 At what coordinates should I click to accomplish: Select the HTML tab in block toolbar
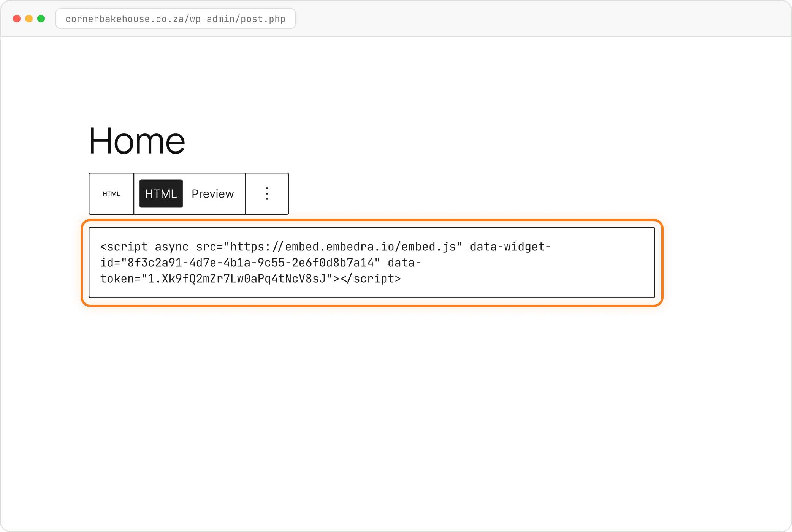tap(161, 194)
